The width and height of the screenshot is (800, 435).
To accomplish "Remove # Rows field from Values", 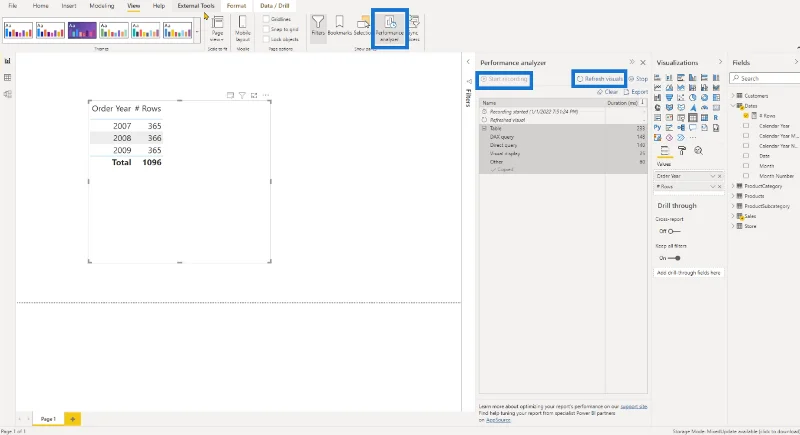I will 720,187.
